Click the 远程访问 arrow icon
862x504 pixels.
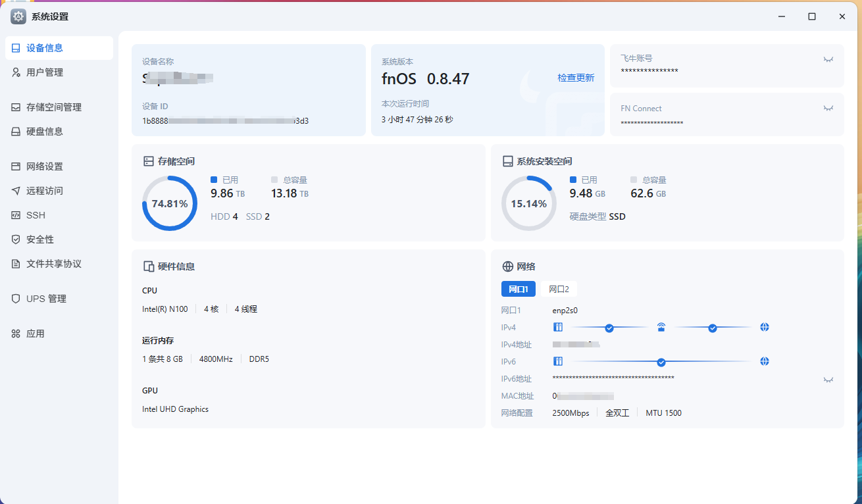[16, 191]
